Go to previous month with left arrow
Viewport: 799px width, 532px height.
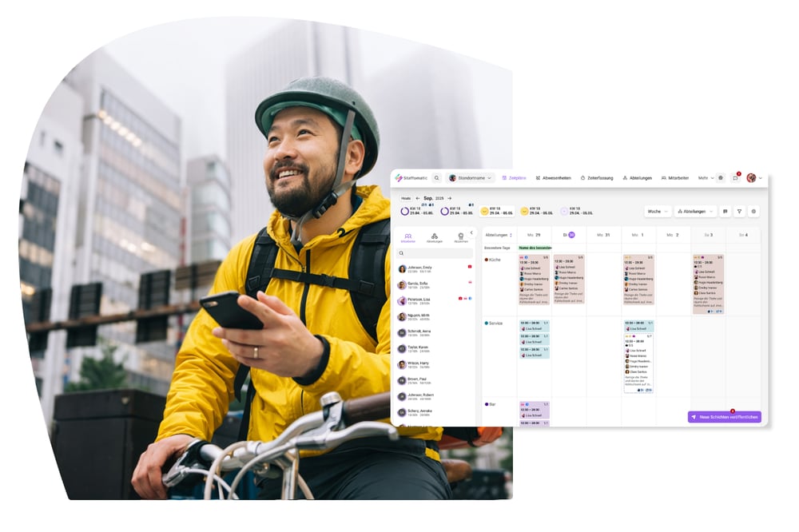417,198
